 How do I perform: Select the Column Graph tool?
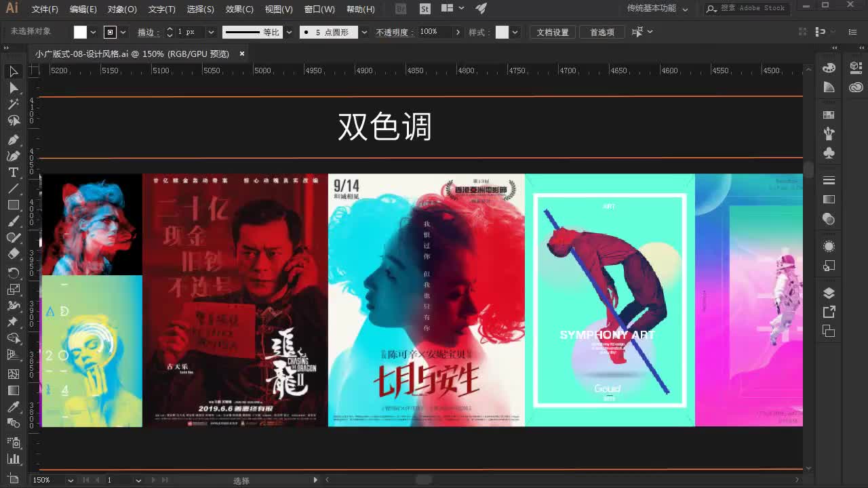(14, 459)
